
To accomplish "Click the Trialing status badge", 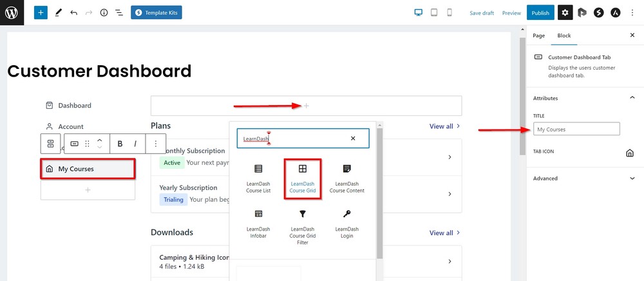I will 173,200.
